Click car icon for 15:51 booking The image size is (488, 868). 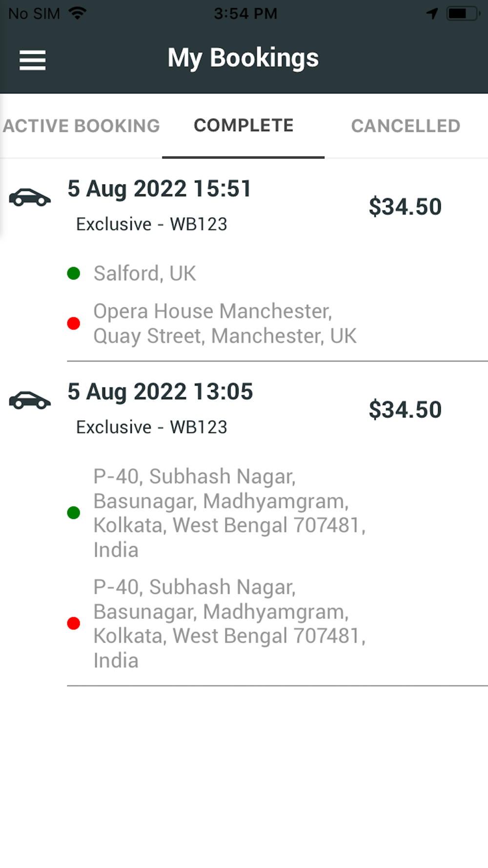pos(30,197)
